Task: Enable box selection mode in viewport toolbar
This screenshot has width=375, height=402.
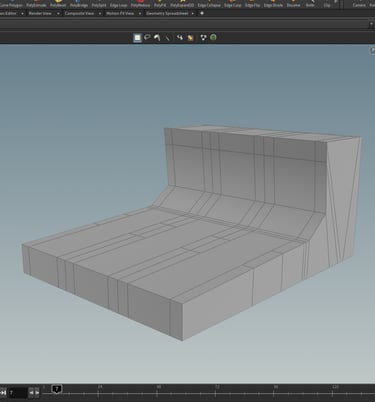Action: click(137, 38)
